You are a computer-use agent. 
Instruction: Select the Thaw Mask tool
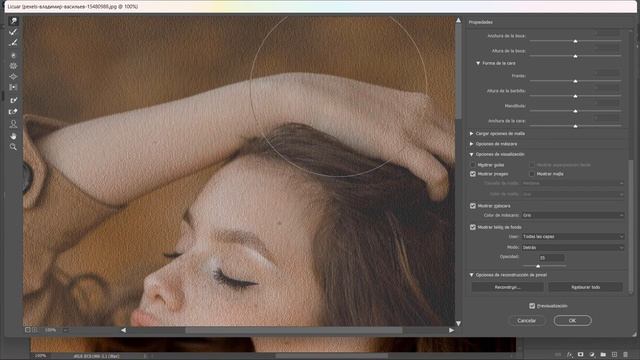13,111
